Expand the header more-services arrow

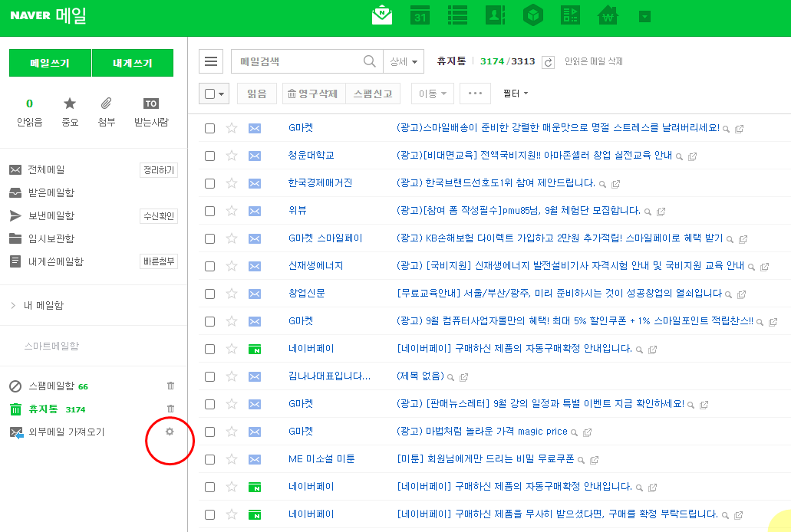(x=644, y=17)
